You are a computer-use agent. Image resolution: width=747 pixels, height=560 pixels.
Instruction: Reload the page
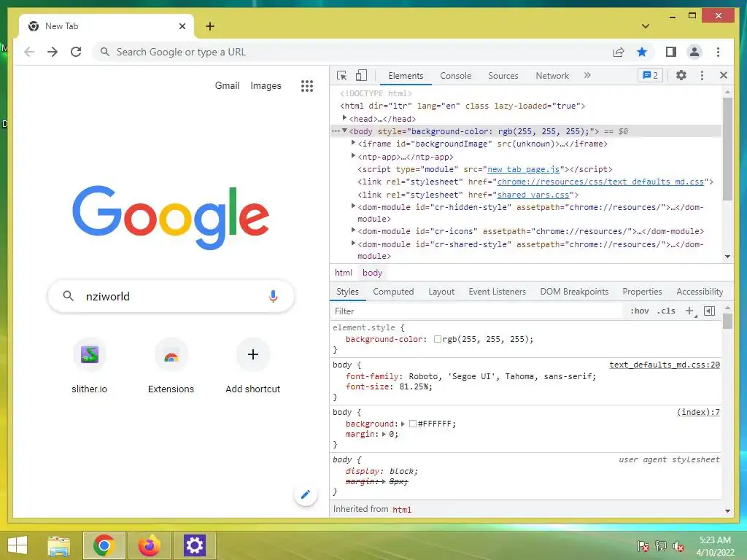coord(76,52)
